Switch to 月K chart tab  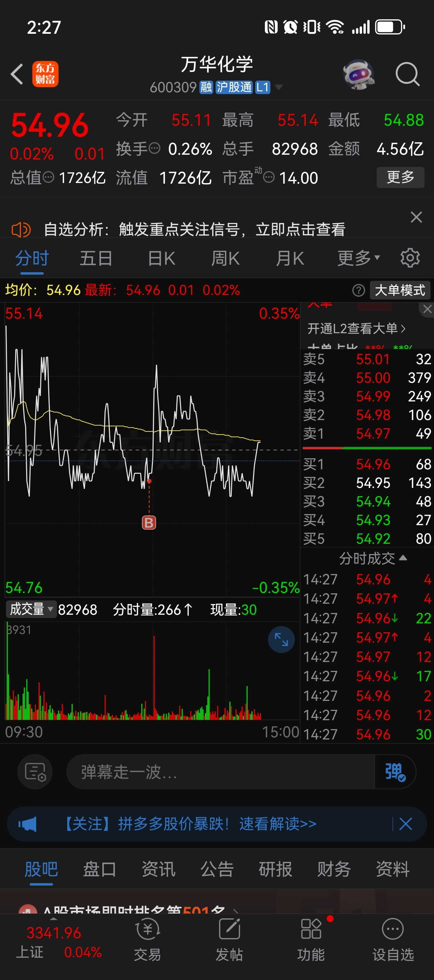(x=290, y=259)
